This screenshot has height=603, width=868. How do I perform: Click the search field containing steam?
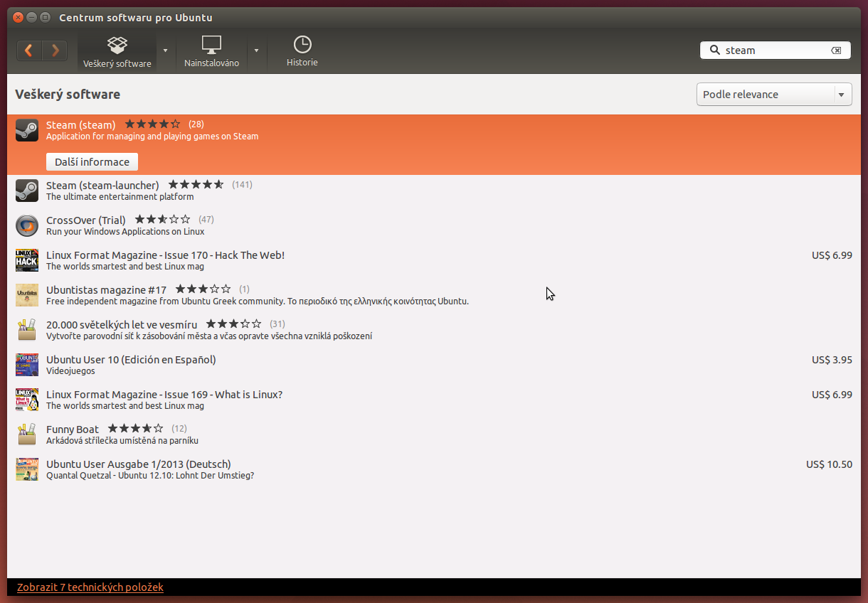776,50
